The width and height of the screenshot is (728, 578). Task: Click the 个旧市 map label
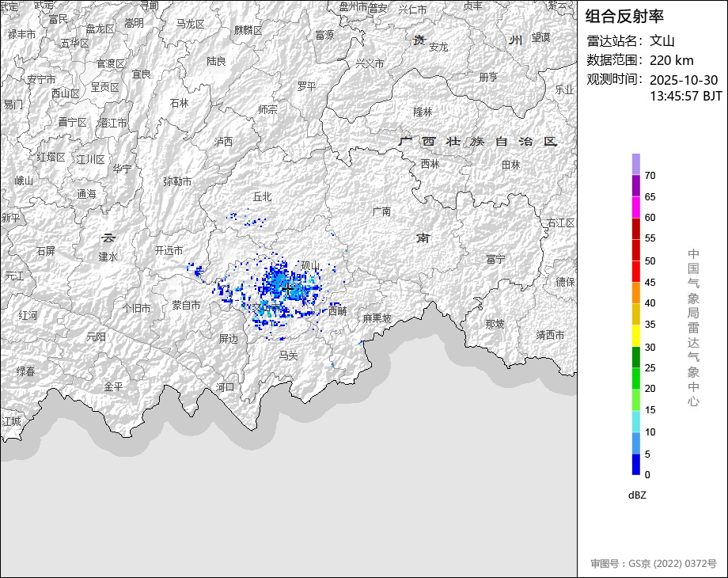(136, 308)
